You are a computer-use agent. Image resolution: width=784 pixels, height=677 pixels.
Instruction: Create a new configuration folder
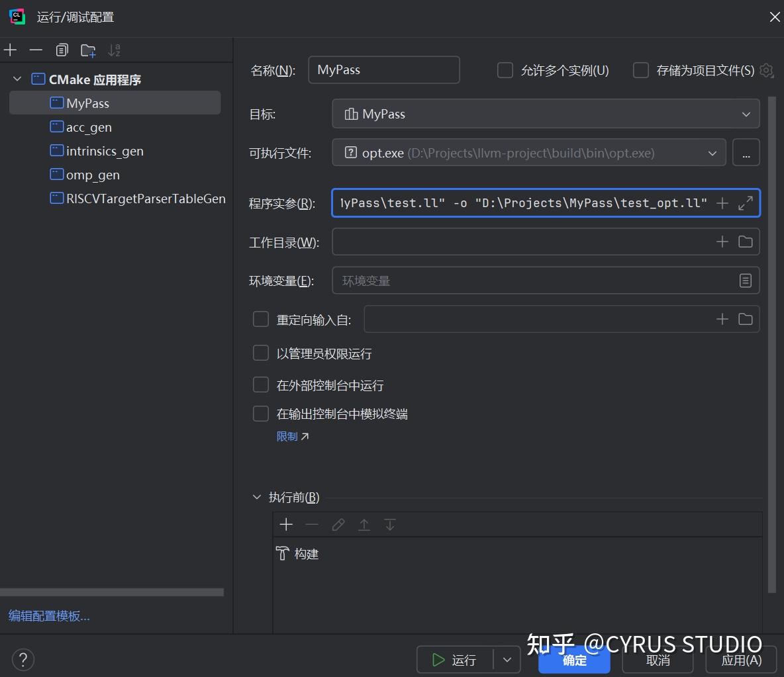[87, 50]
